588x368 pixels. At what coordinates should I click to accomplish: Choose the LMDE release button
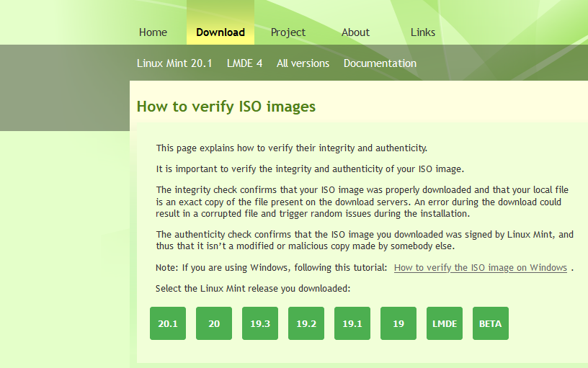pos(445,323)
